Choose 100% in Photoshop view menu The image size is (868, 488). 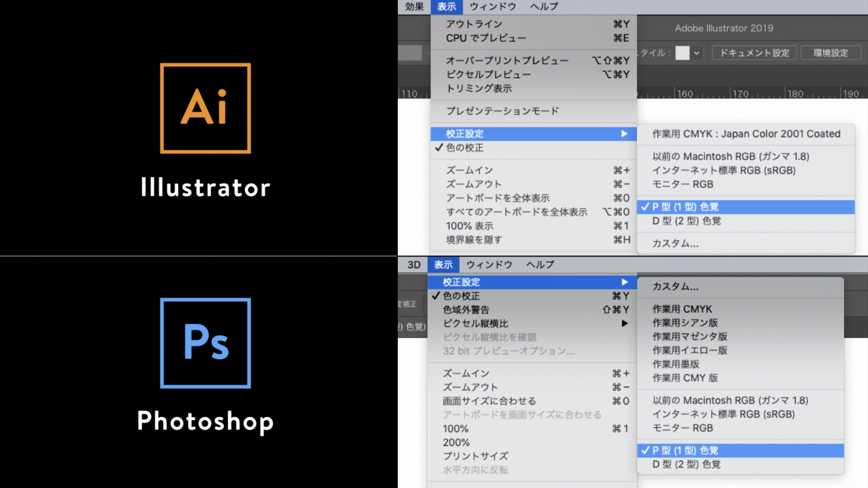532,429
